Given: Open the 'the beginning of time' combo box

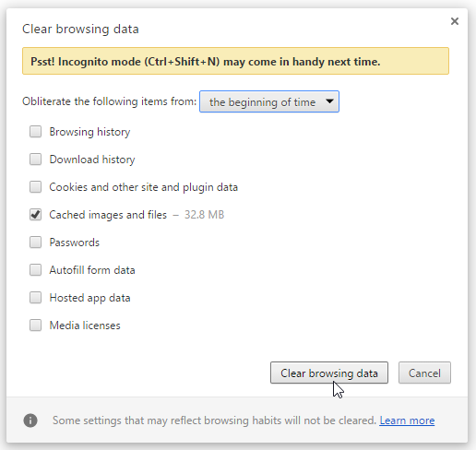Looking at the screenshot, I should pyautogui.click(x=269, y=101).
